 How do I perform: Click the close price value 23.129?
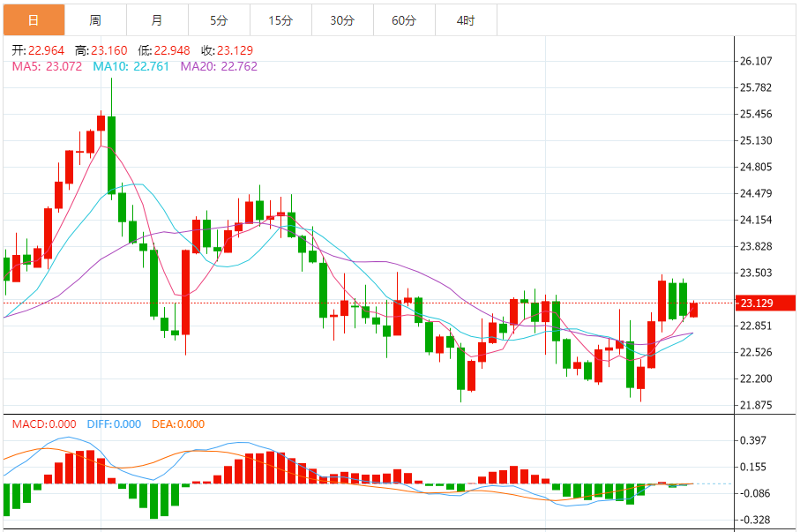point(236,50)
